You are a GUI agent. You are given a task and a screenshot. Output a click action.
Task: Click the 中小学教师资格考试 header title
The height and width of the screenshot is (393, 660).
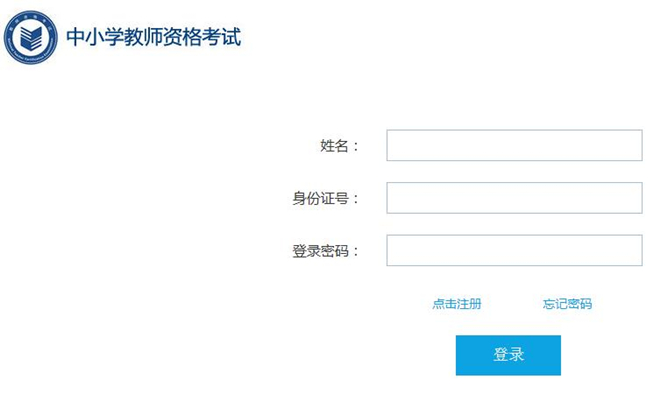tap(154, 37)
